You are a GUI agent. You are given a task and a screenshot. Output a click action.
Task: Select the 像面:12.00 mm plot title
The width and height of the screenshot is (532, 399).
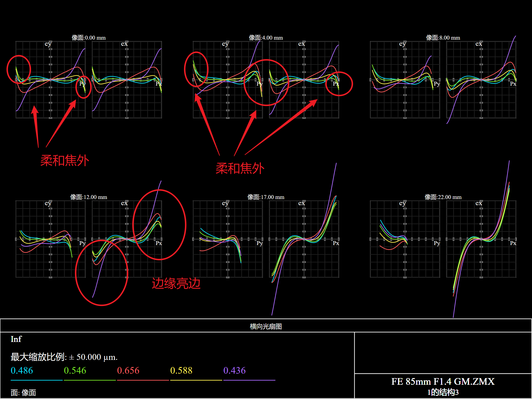pyautogui.click(x=89, y=197)
